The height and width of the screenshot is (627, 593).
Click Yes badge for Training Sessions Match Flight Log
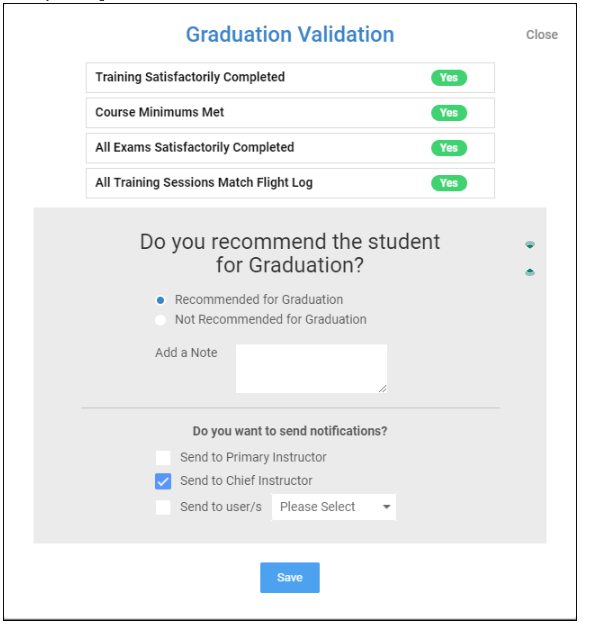(x=449, y=183)
